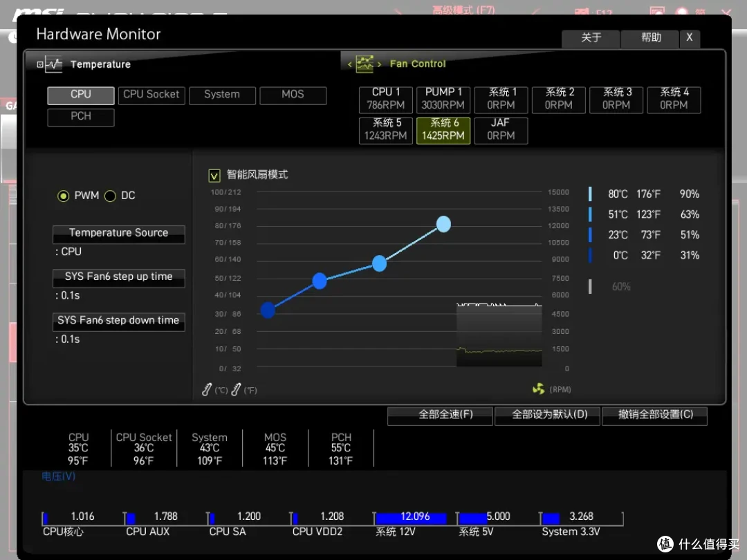747x560 pixels.
Task: Click the 0°C 31% color marker
Action: (x=590, y=255)
